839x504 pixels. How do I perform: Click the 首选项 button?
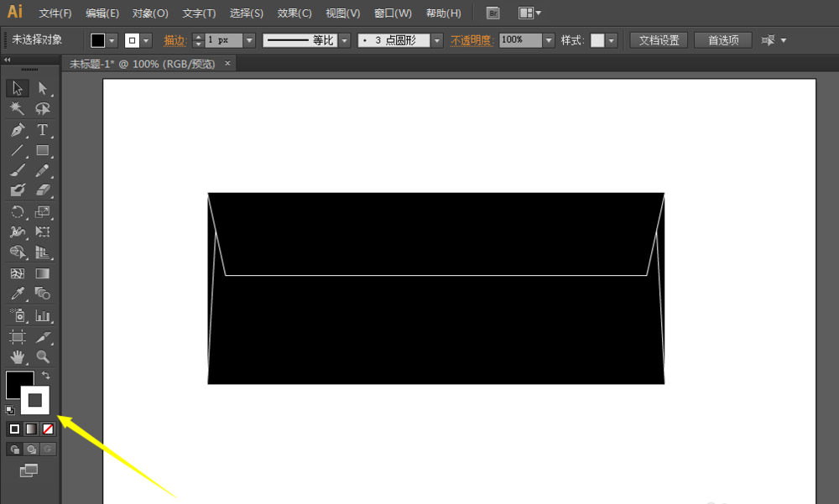click(723, 40)
